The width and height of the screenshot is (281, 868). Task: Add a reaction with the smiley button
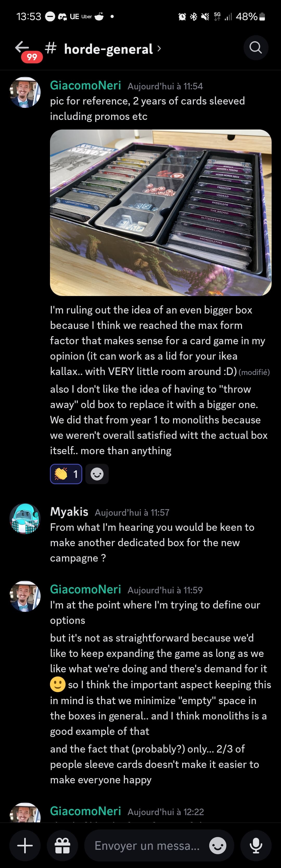point(97,474)
